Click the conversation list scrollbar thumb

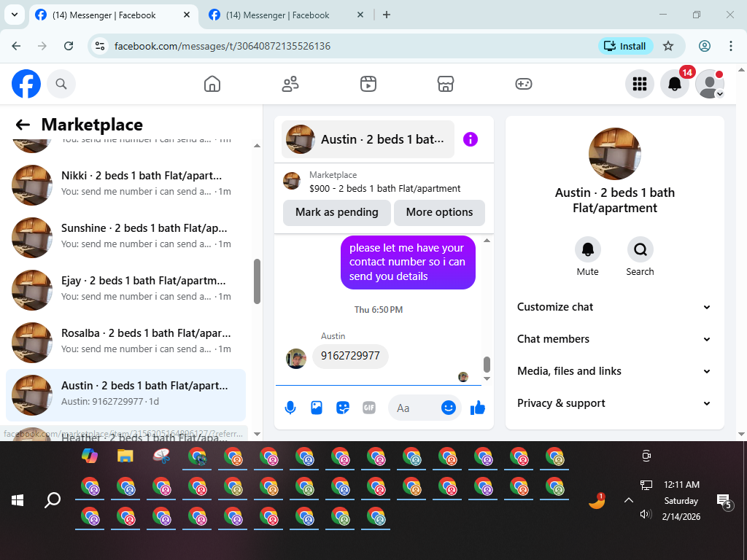pos(258,281)
